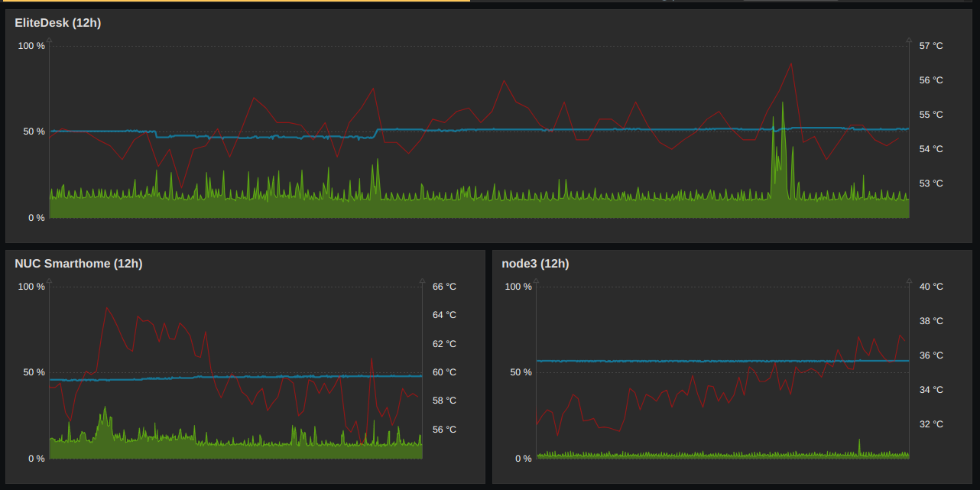Click the 66 °C label in NUC Smarthome panel
The height and width of the screenshot is (490, 980).
pyautogui.click(x=444, y=287)
